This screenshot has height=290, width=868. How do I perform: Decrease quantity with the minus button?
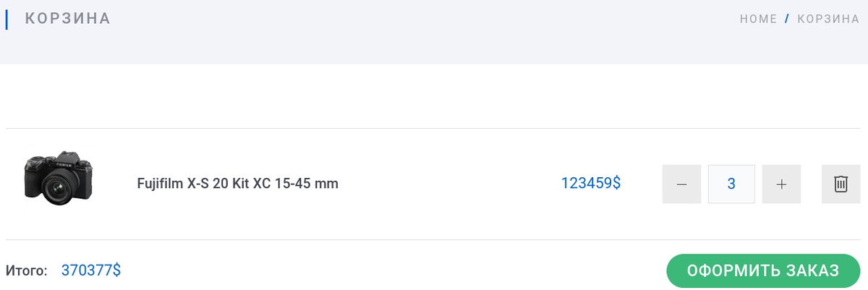pyautogui.click(x=681, y=184)
